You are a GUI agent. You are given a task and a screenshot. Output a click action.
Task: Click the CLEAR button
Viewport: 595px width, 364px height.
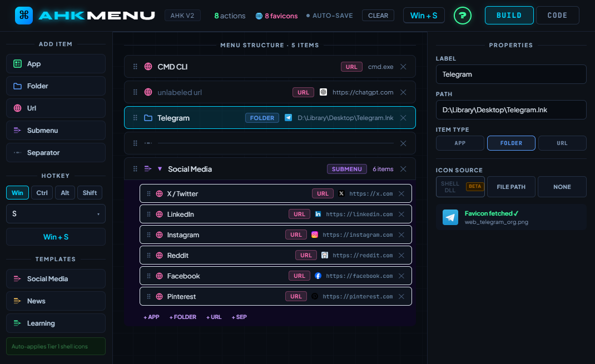click(378, 16)
